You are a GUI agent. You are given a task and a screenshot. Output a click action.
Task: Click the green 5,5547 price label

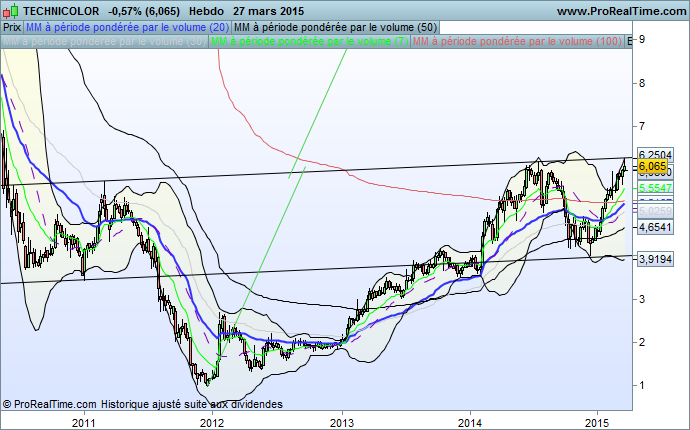point(655,188)
